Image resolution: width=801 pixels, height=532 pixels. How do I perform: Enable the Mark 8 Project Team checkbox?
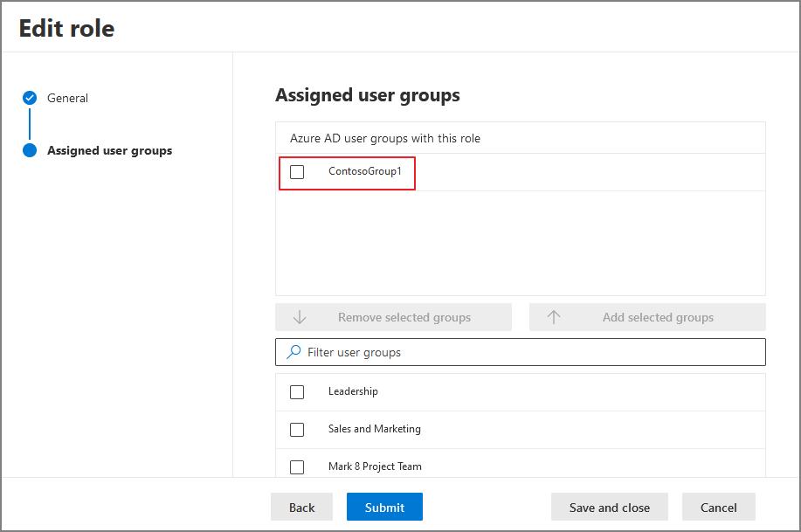(297, 467)
